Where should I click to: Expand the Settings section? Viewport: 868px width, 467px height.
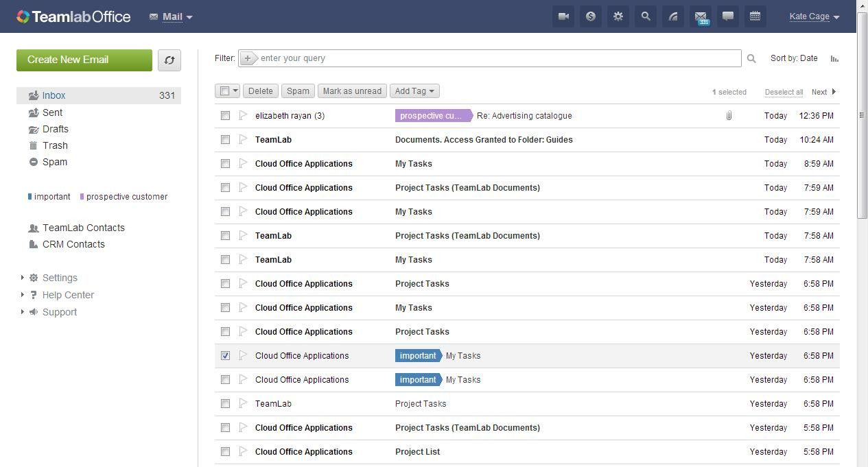[23, 278]
